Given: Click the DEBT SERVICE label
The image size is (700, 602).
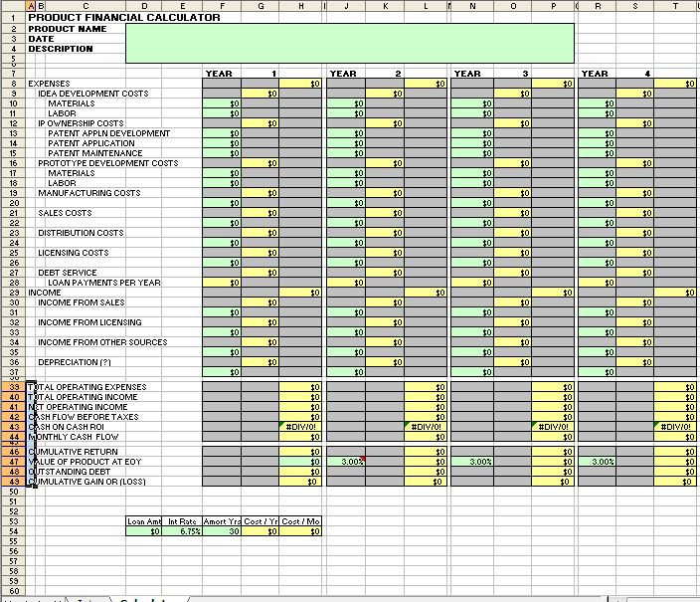Looking at the screenshot, I should [x=68, y=273].
